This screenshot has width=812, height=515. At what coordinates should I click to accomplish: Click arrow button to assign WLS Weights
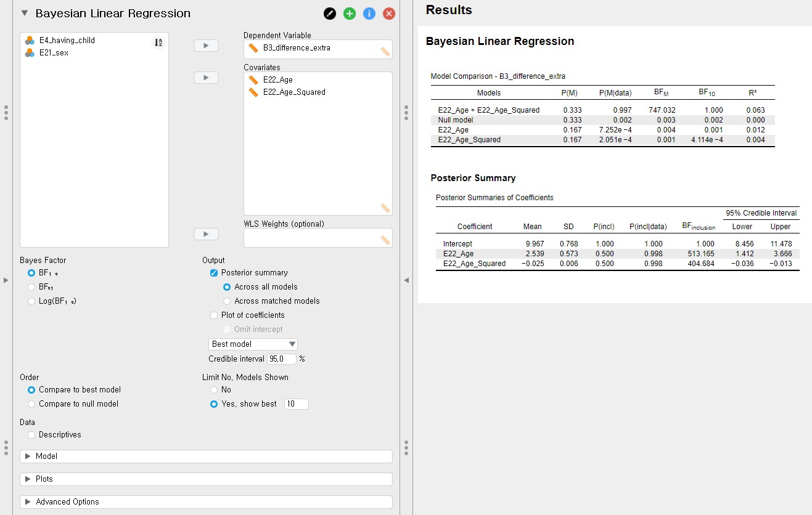pos(206,234)
